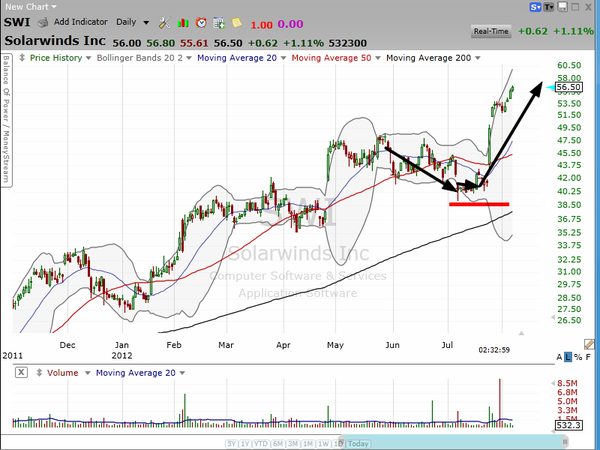Viewport: 600px width, 450px height.
Task: Select the 6M zoom range
Action: point(278,444)
